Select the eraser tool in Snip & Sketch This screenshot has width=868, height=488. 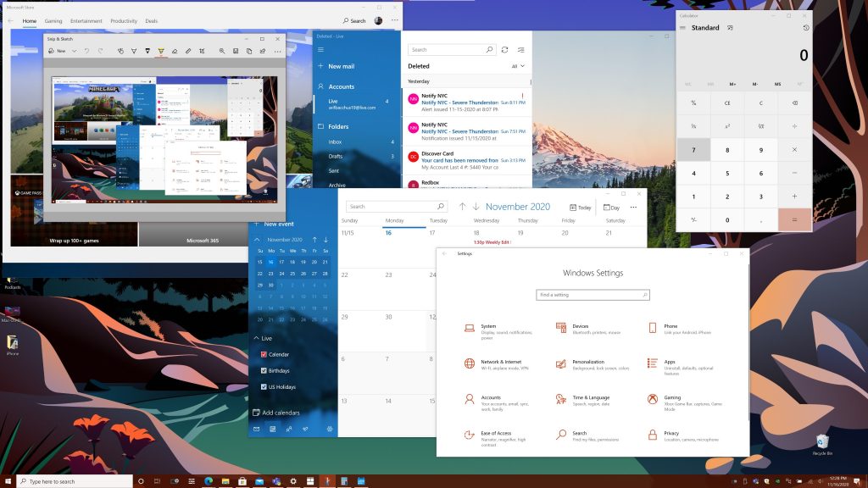[x=175, y=51]
